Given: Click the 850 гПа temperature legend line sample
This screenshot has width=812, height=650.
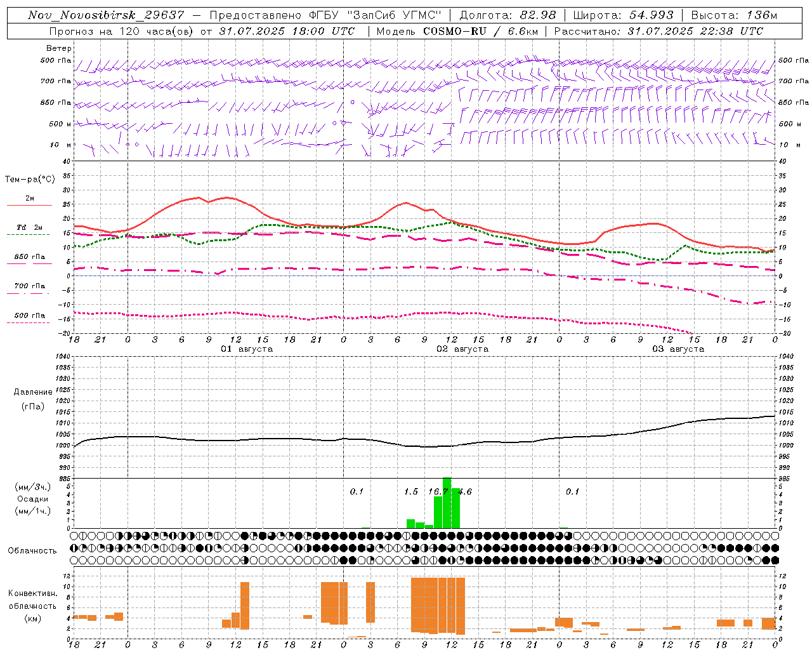Looking at the screenshot, I should (29, 263).
